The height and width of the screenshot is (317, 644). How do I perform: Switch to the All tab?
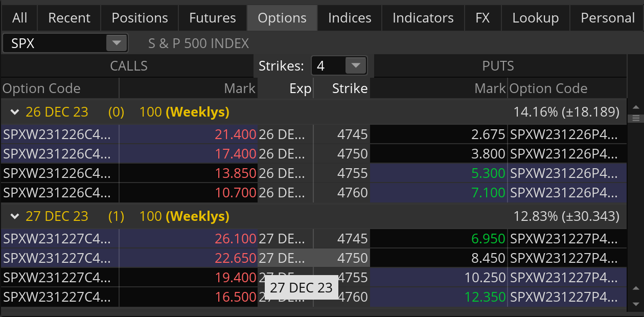point(20,18)
